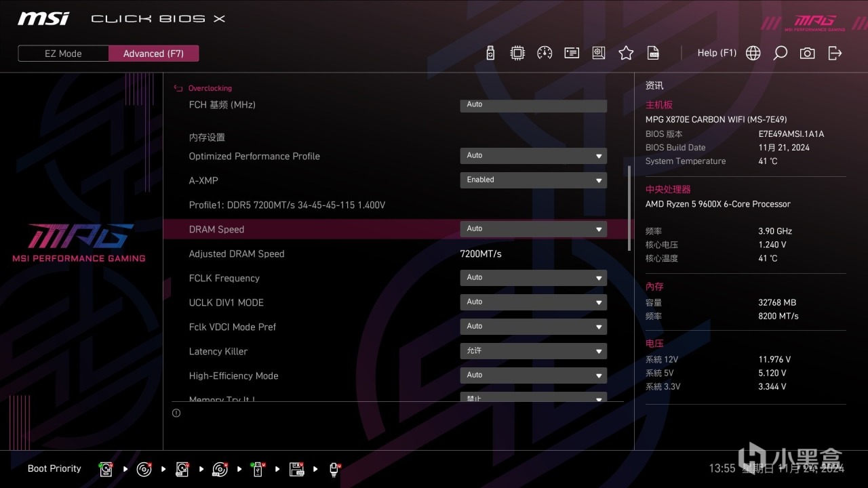Click the exit door icon
Image resolution: width=868 pixels, height=488 pixels.
pyautogui.click(x=835, y=53)
